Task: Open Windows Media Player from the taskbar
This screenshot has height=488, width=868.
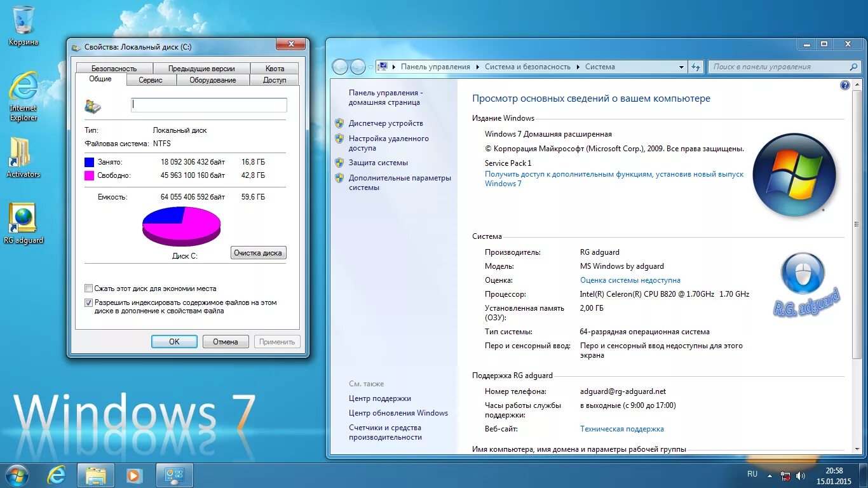Action: click(x=134, y=475)
